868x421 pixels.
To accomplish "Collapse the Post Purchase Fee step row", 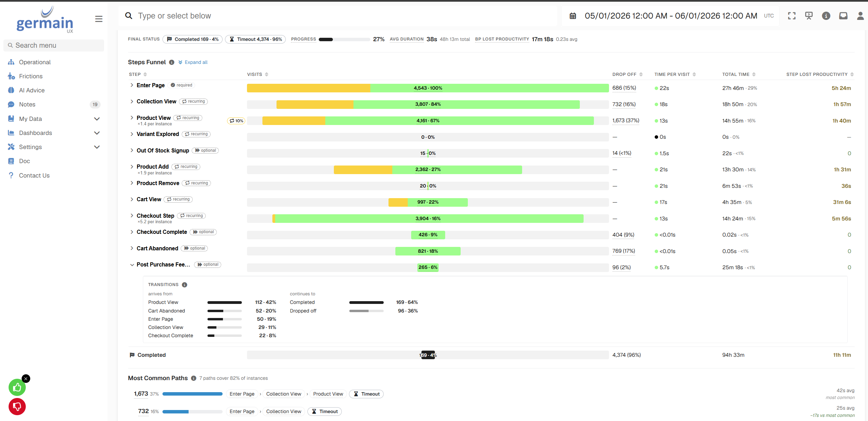I will pos(132,265).
